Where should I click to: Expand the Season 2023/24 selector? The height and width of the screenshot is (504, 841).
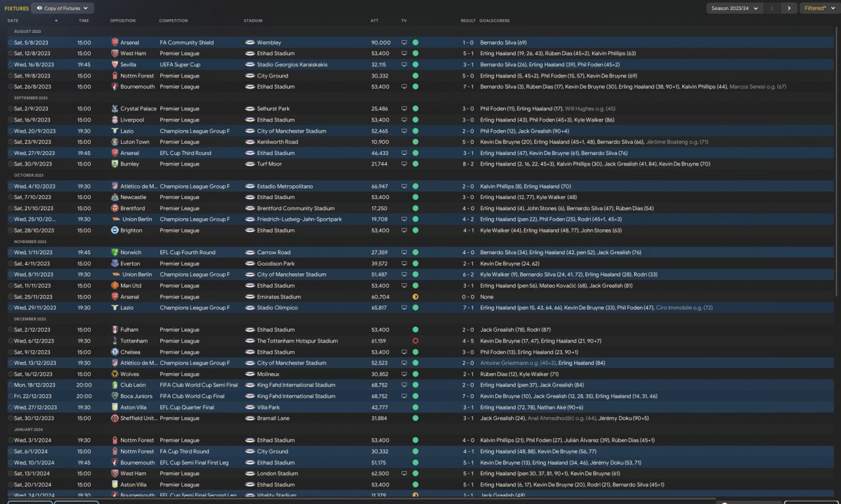click(734, 9)
